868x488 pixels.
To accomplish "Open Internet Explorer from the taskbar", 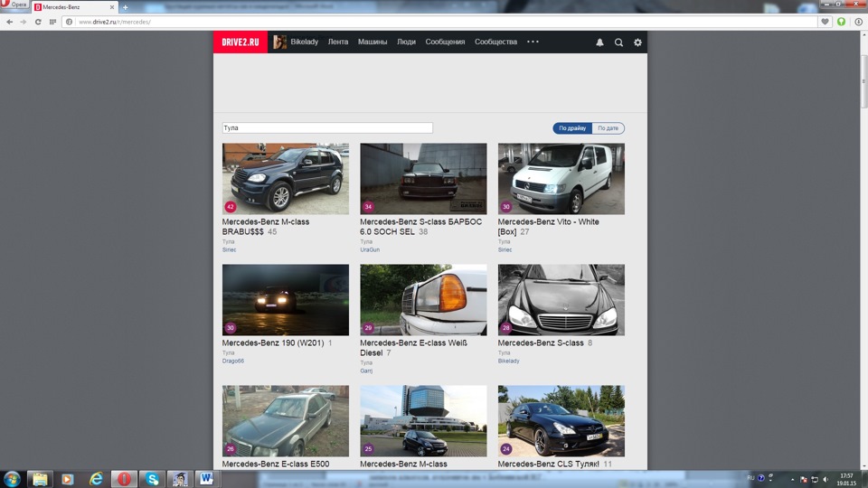I will pyautogui.click(x=96, y=478).
